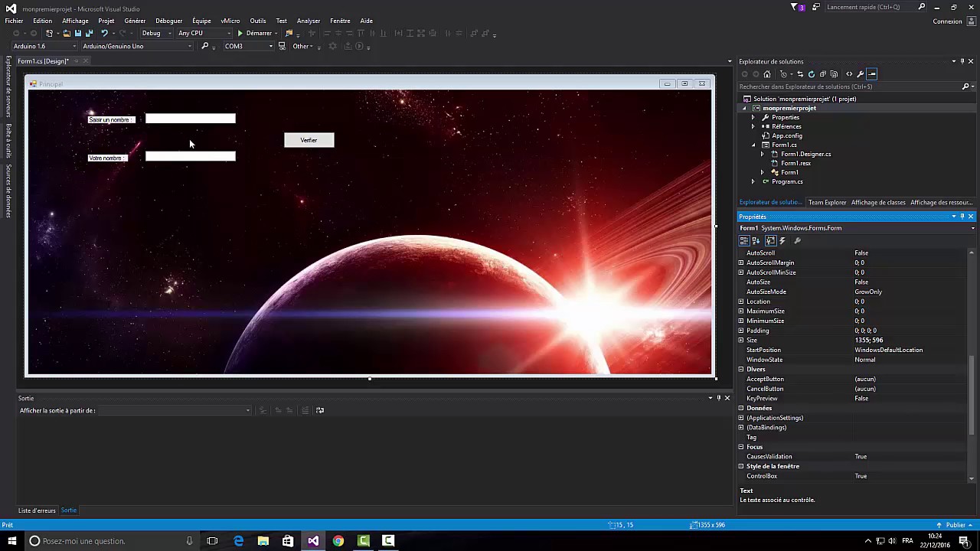
Task: Expand the Program.cs node
Action: tap(753, 181)
